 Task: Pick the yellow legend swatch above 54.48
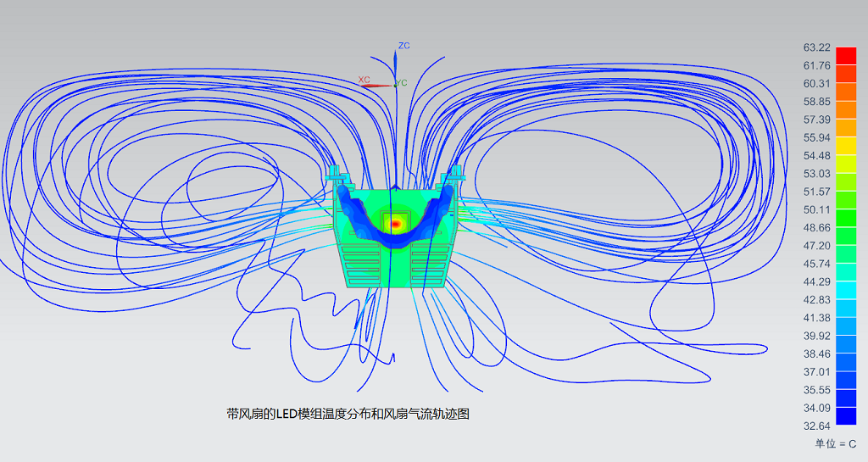tap(845, 146)
